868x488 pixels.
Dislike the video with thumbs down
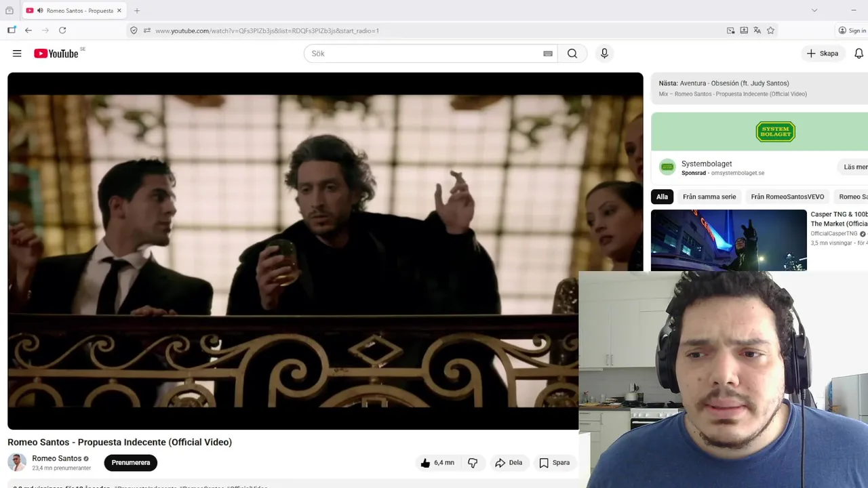(x=473, y=463)
